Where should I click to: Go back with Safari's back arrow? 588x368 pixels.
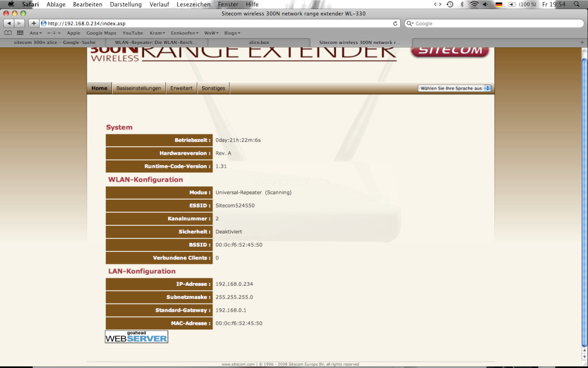click(9, 23)
